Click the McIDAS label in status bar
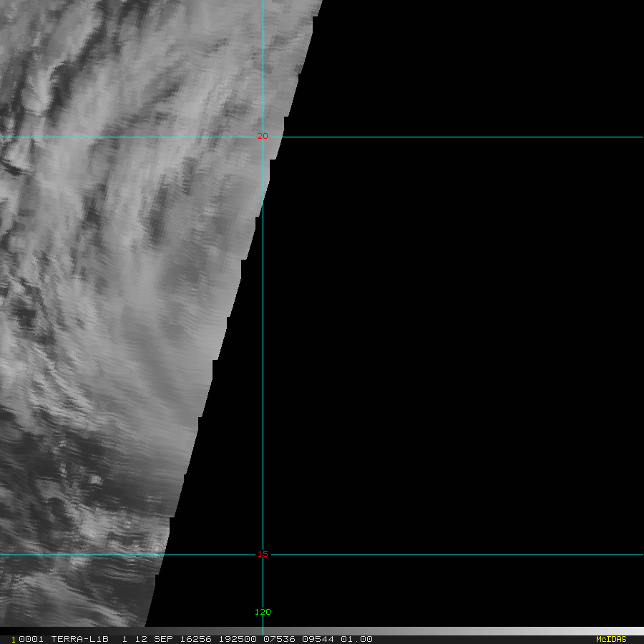This screenshot has height=644, width=644. click(x=610, y=639)
